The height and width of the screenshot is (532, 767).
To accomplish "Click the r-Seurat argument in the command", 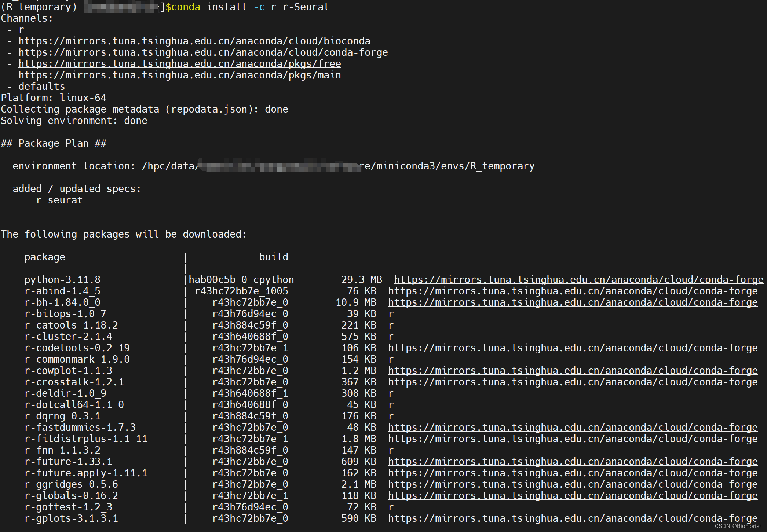I will point(306,7).
